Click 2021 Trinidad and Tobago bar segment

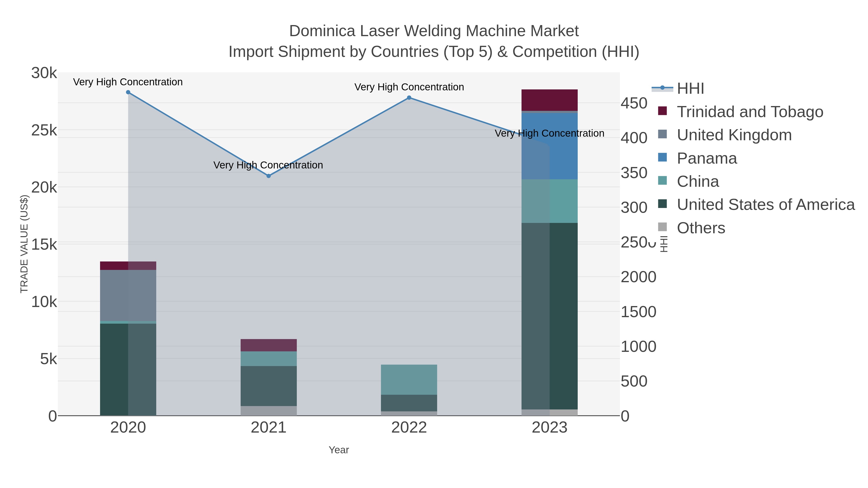(269, 345)
